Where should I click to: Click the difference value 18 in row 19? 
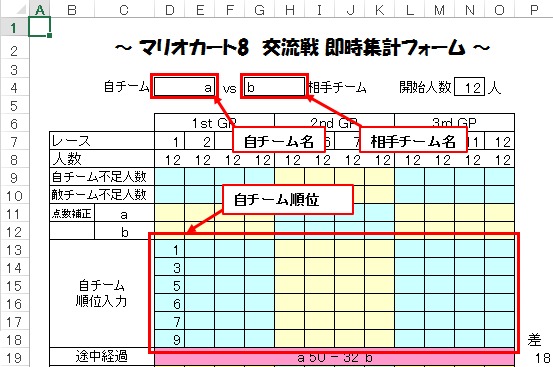coord(543,358)
